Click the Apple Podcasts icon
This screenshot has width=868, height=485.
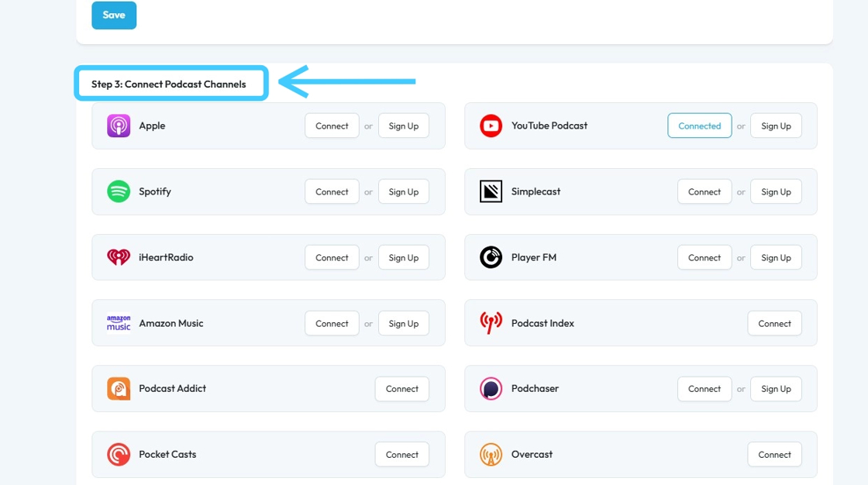119,126
